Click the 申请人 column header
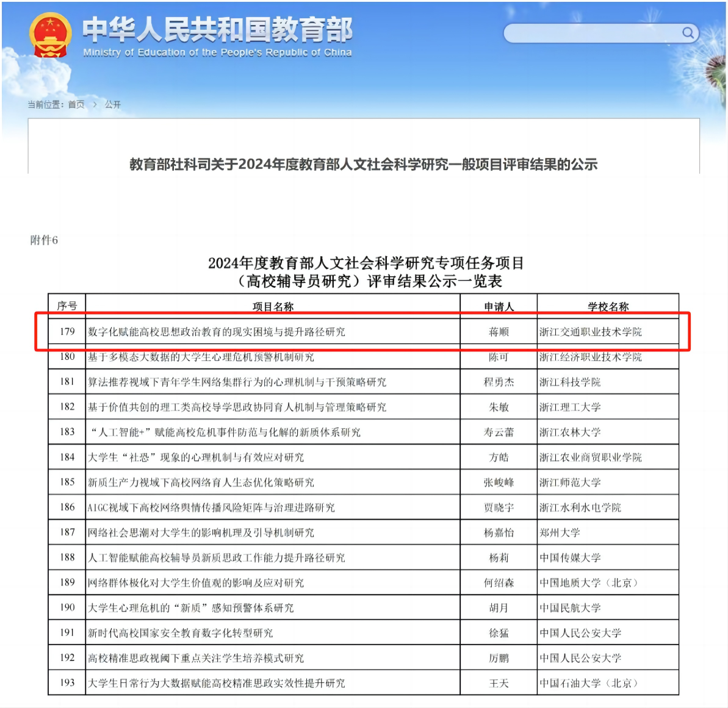The image size is (728, 708). (x=499, y=307)
